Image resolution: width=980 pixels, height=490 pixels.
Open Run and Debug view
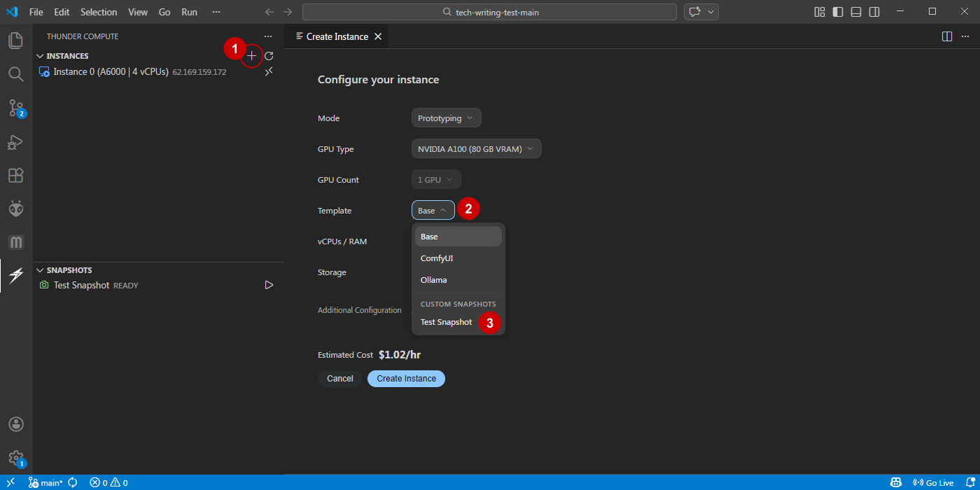click(15, 142)
